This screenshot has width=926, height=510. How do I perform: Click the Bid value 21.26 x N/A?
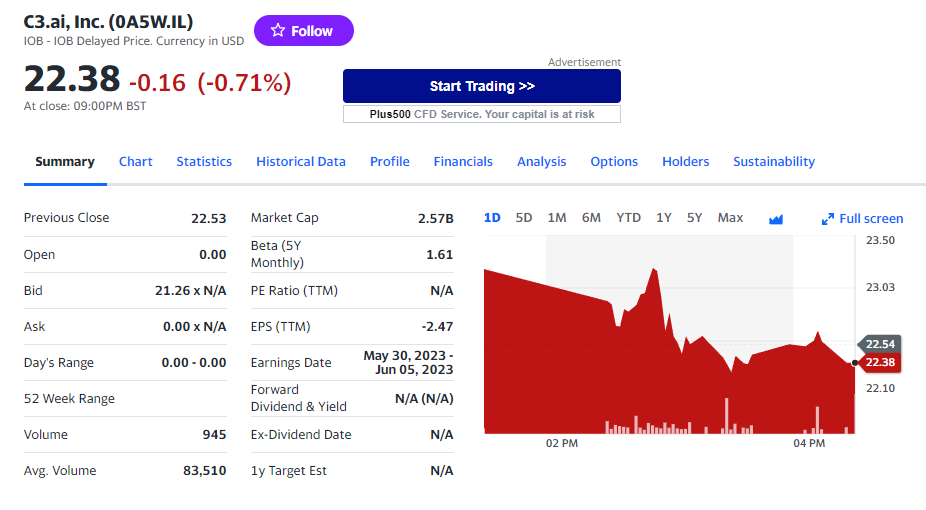click(191, 290)
